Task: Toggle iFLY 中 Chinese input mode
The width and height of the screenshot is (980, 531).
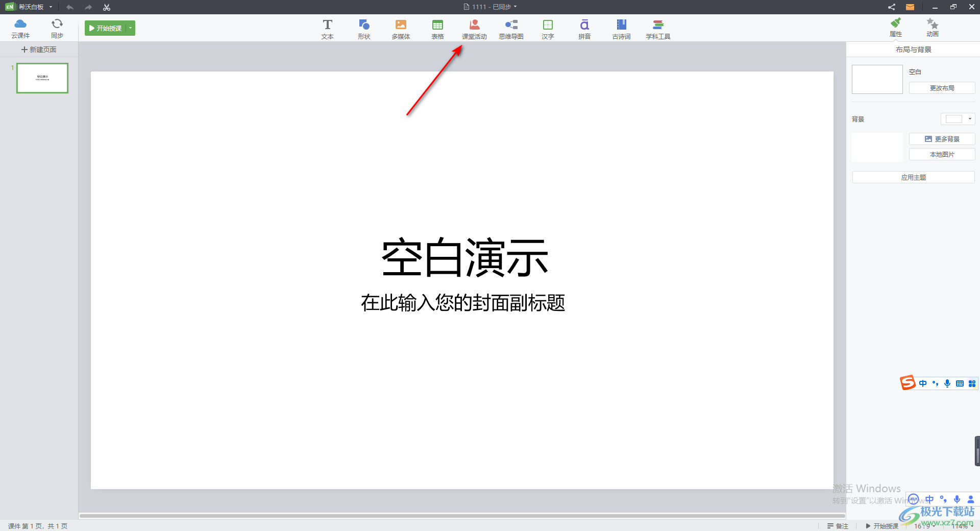Action: click(929, 499)
